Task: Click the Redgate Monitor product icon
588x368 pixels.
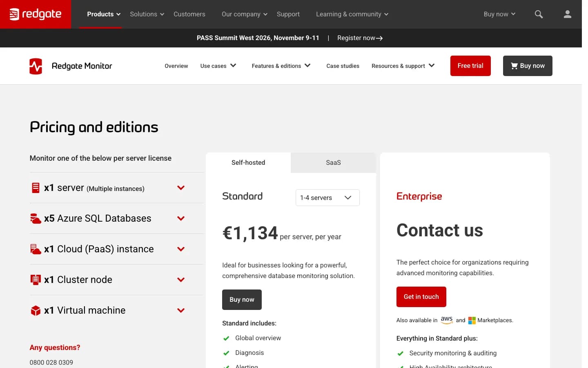Action: (x=36, y=66)
